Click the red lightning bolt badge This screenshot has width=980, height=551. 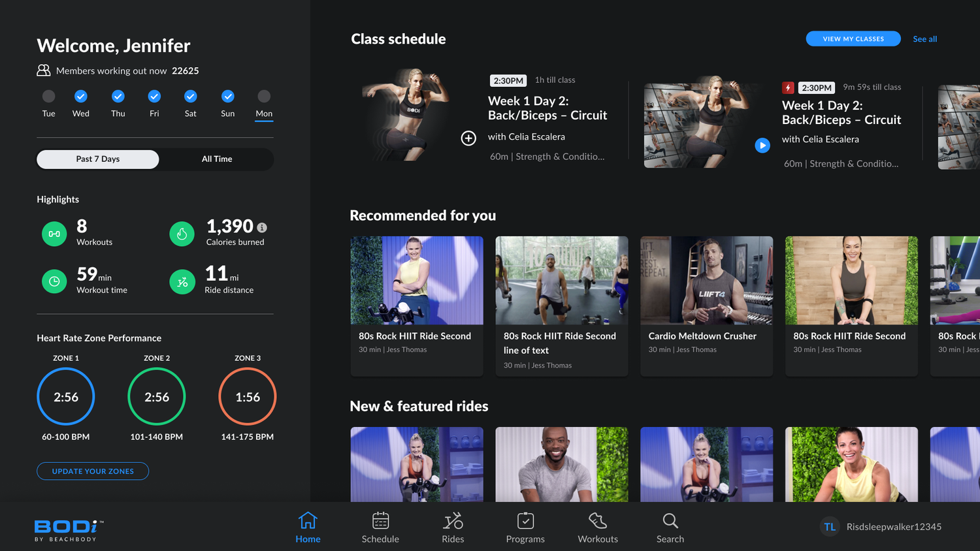(x=789, y=87)
